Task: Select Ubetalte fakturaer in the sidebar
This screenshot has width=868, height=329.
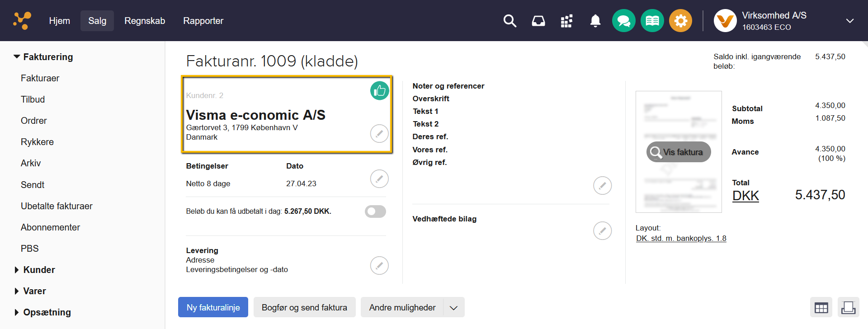Action: tap(57, 206)
